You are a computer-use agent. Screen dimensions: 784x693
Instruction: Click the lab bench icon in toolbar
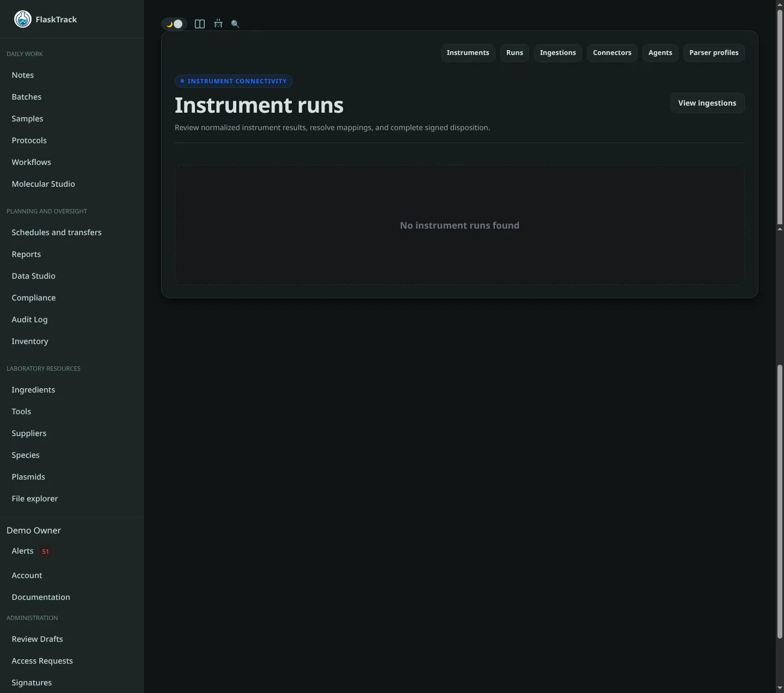218,24
